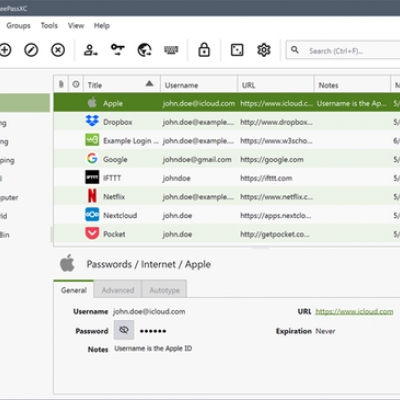Select the Google entry title
Viewport: 400px width, 400px height.
click(x=115, y=159)
